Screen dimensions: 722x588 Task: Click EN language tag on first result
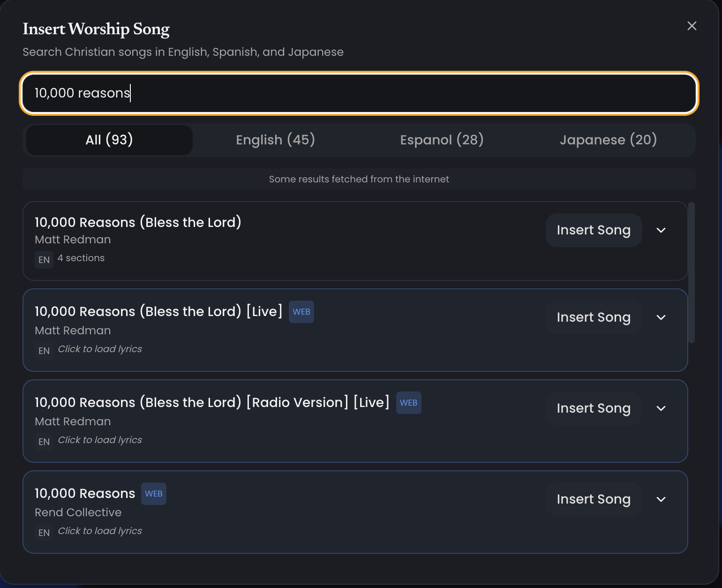44,260
